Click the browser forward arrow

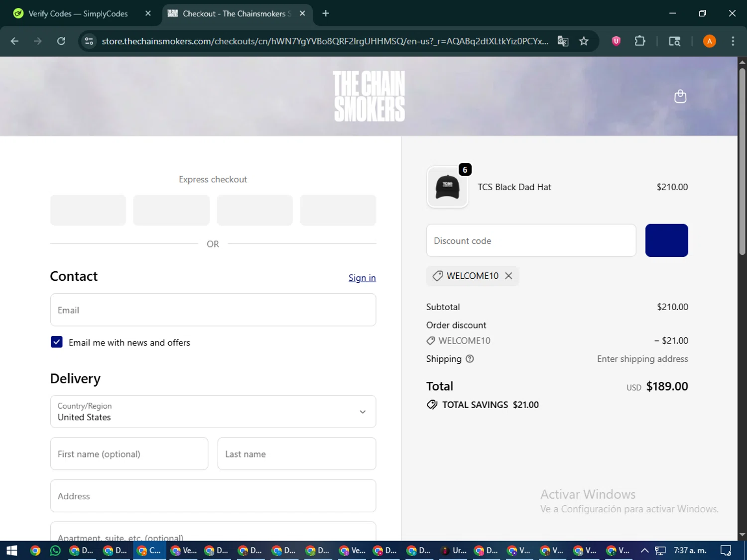tap(38, 41)
